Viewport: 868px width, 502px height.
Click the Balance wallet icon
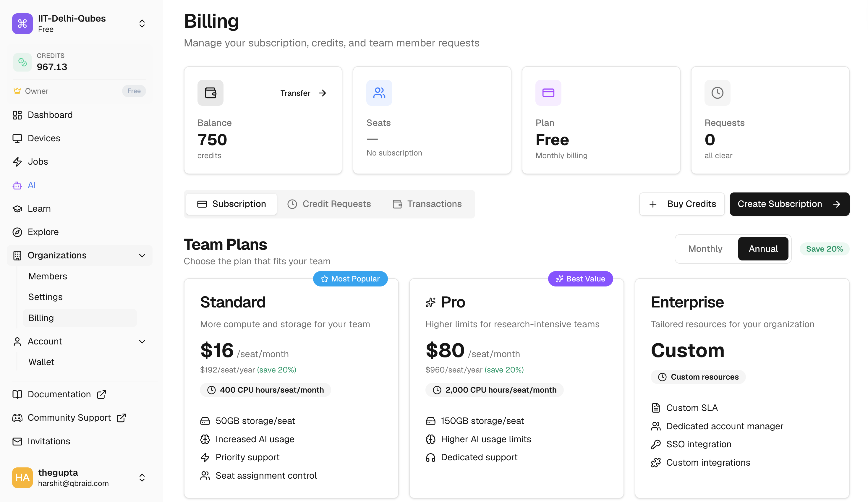(210, 93)
